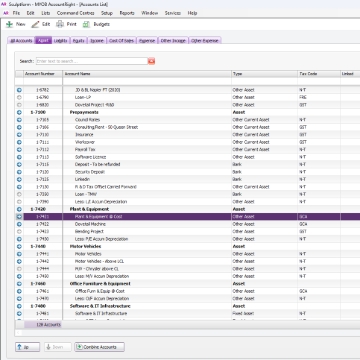The image size is (360, 360).
Task: Open the Services menu
Action: (173, 13)
